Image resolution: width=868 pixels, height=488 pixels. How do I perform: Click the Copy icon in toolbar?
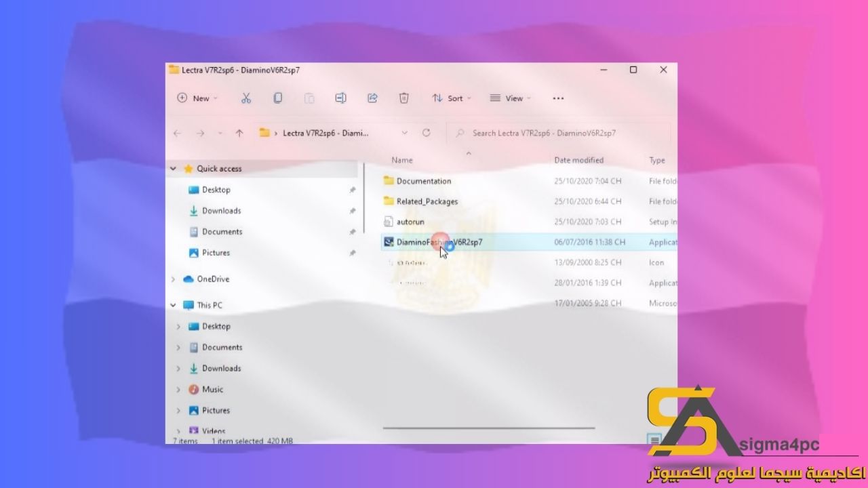click(277, 98)
